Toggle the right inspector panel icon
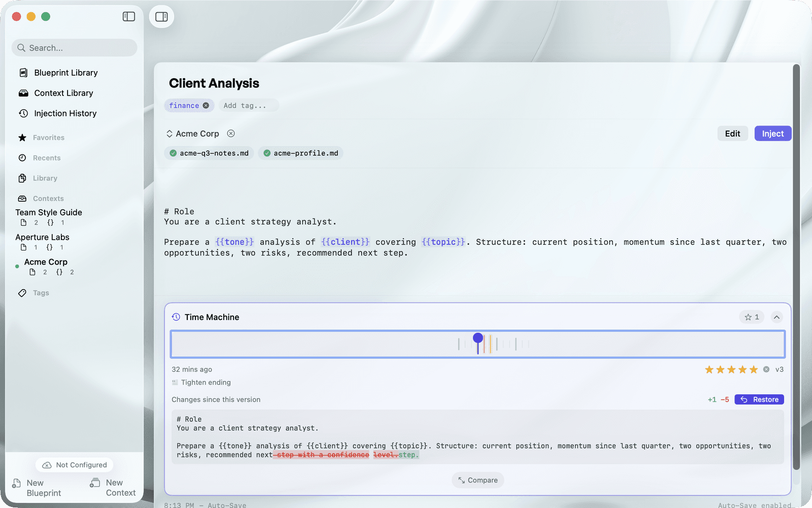The width and height of the screenshot is (812, 508). pos(161,17)
